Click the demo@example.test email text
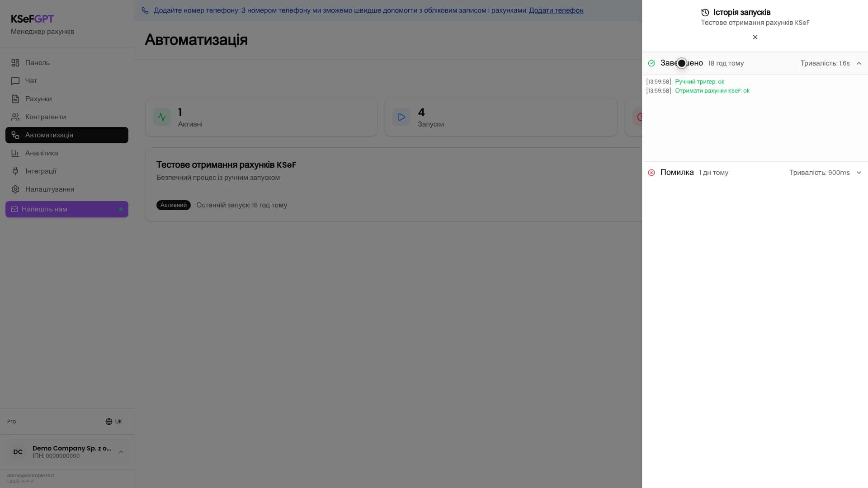The height and width of the screenshot is (488, 868). pyautogui.click(x=31, y=475)
